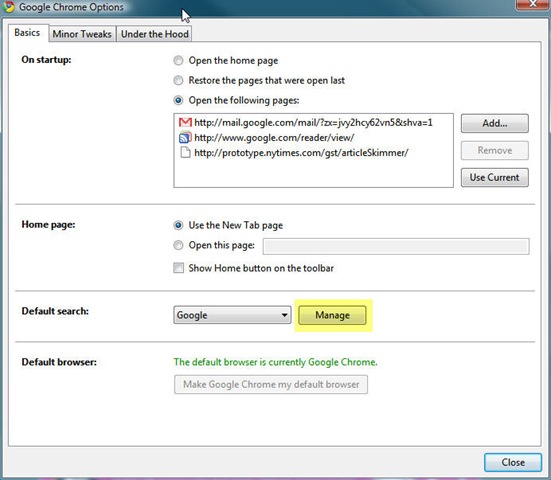Choose the 'Open this page' radio button
This screenshot has height=480, width=551.
click(x=179, y=245)
